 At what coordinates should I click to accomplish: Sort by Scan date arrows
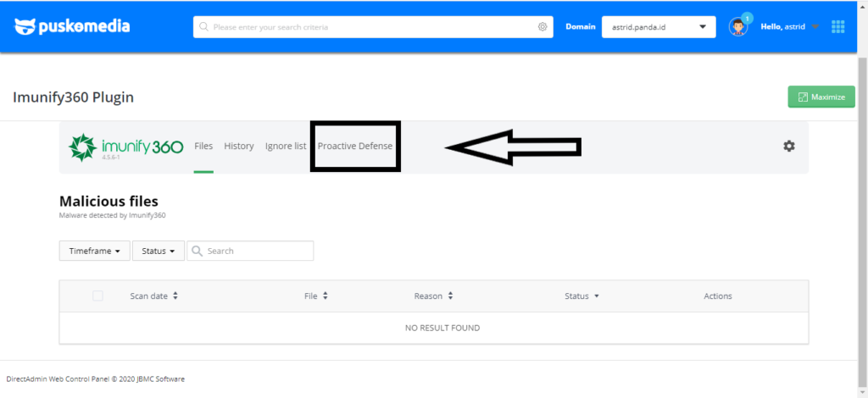tap(175, 296)
